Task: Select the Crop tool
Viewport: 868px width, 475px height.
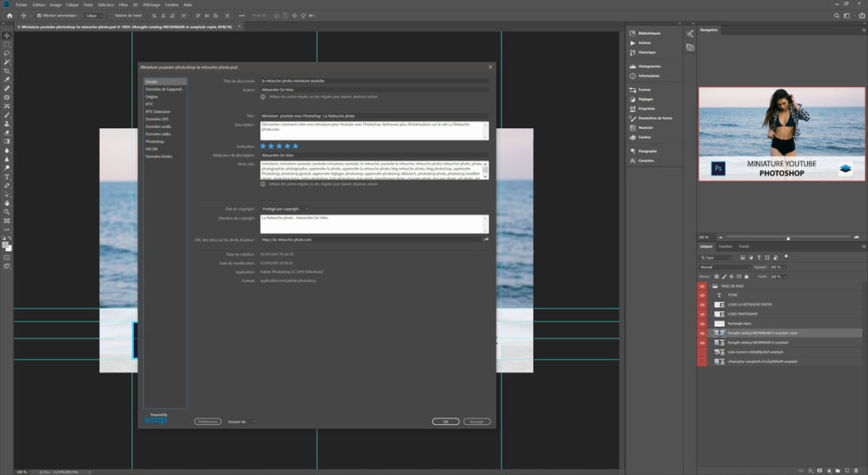Action: pyautogui.click(x=7, y=71)
